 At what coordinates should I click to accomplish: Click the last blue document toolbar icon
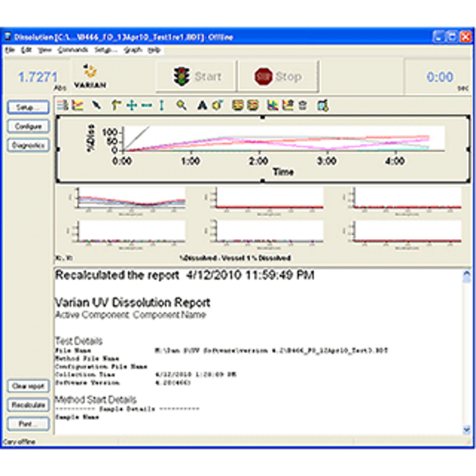tap(322, 105)
